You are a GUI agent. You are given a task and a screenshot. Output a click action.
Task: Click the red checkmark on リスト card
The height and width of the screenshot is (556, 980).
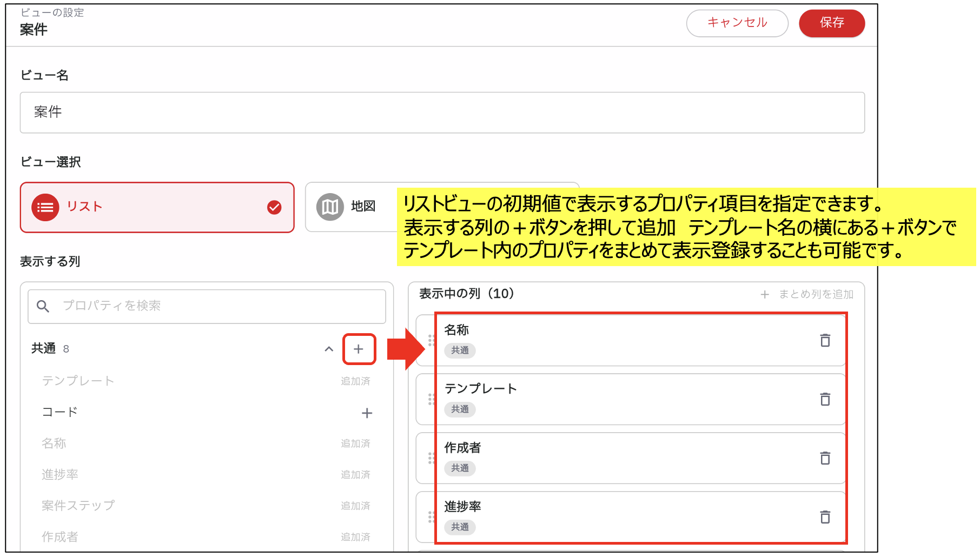[274, 207]
